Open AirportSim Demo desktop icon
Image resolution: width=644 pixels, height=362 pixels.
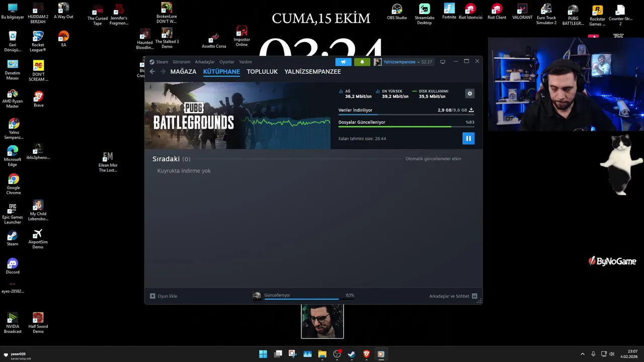pyautogui.click(x=38, y=239)
